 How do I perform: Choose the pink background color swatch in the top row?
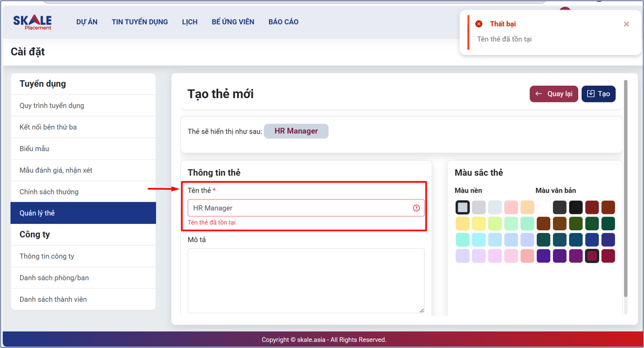[511, 207]
